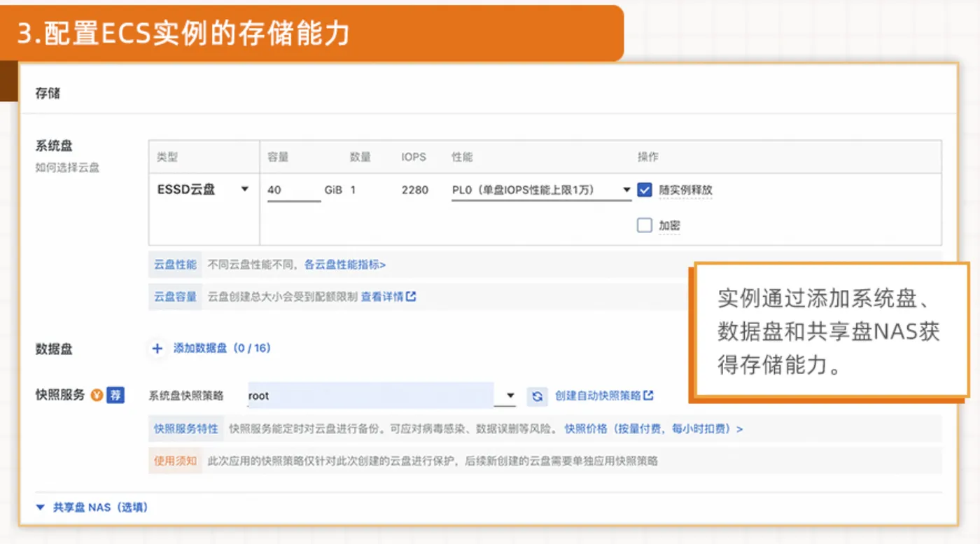Screen dimensions: 980x544
Task: Click the 添加数据盘 (0 / 16) link
Action: click(222, 348)
